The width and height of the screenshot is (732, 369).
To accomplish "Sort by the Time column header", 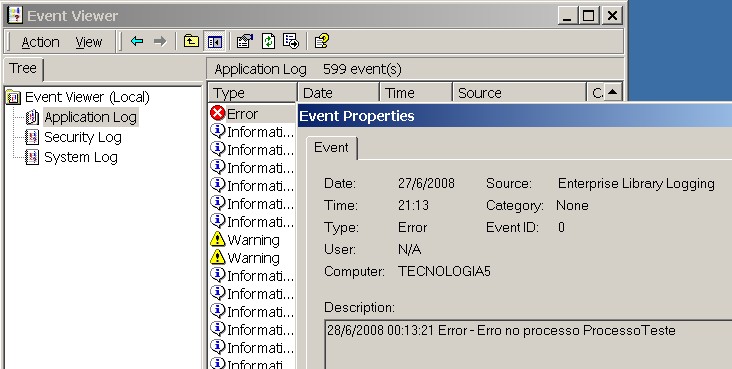I will point(416,93).
